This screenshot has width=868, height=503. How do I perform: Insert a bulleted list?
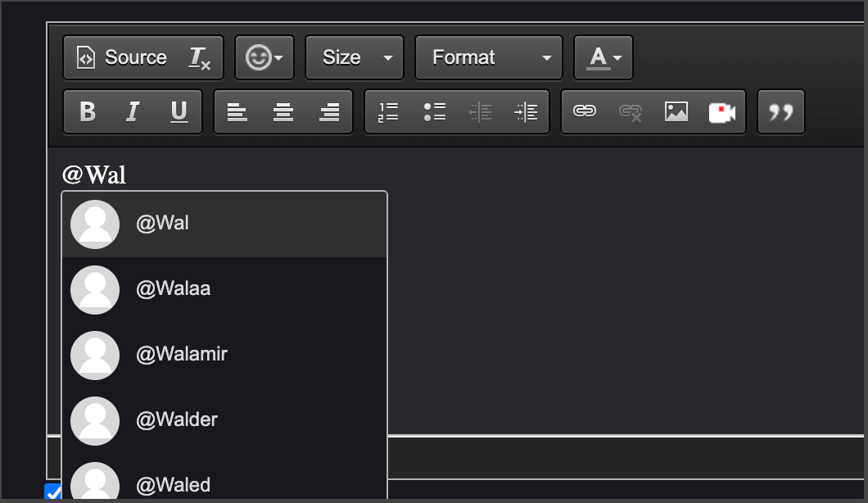(434, 111)
